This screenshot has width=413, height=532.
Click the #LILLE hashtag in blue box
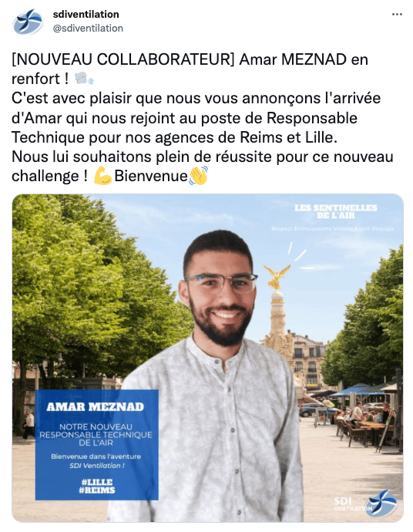click(x=97, y=482)
